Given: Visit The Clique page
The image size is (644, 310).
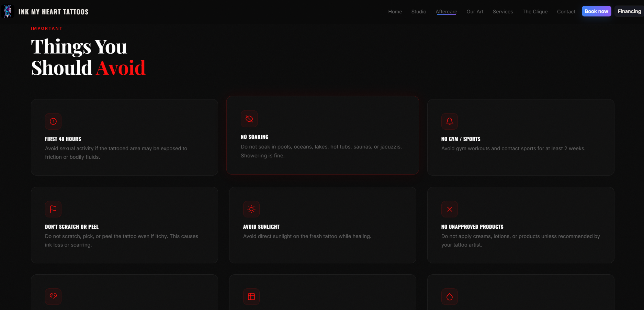Looking at the screenshot, I should [x=535, y=12].
